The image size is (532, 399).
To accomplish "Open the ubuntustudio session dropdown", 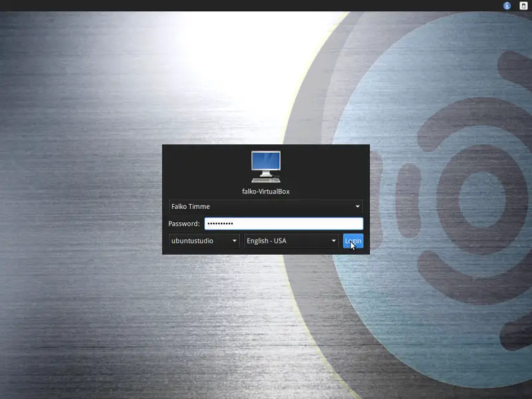I will click(x=204, y=241).
